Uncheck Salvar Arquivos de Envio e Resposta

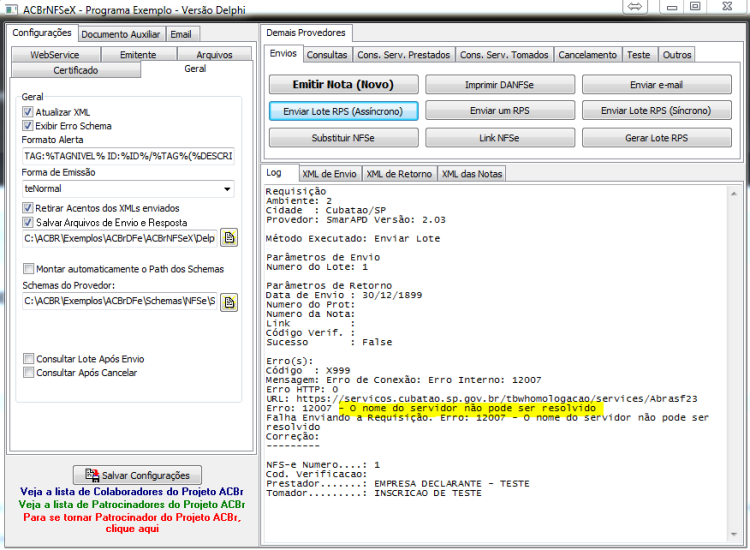coord(28,222)
